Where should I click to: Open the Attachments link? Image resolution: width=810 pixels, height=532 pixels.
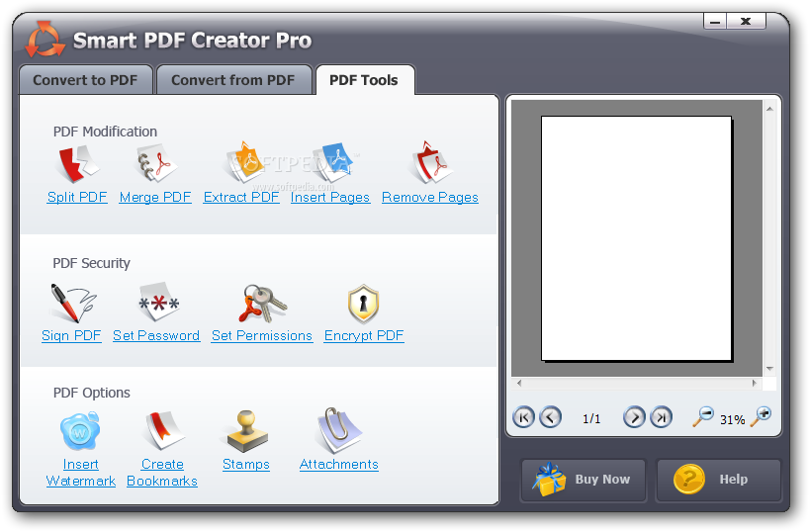(339, 465)
